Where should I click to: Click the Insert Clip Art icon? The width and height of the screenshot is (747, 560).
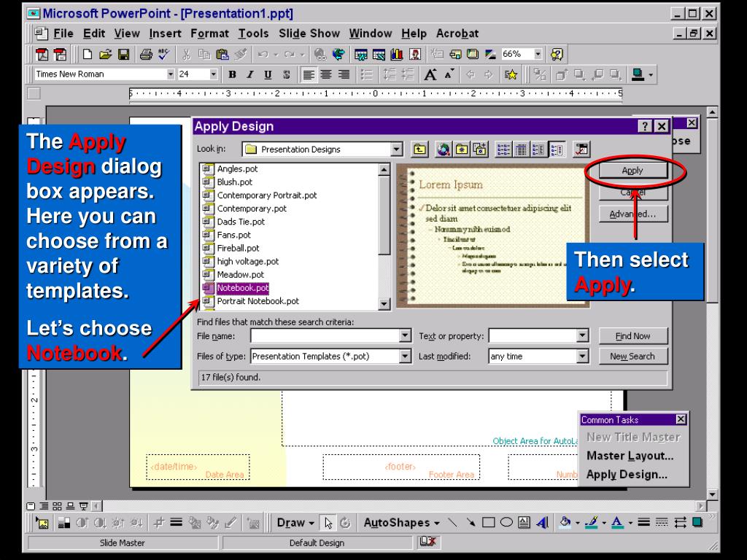415,54
